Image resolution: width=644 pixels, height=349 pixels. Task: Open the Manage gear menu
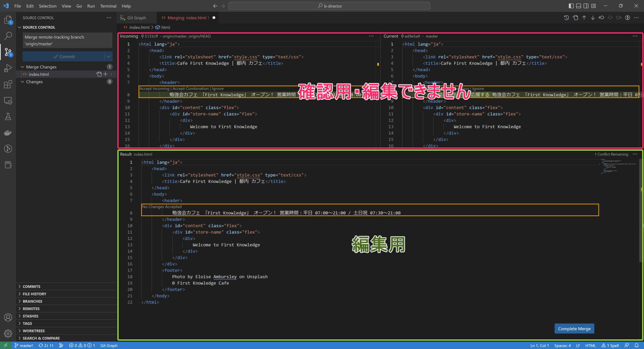coord(8,333)
